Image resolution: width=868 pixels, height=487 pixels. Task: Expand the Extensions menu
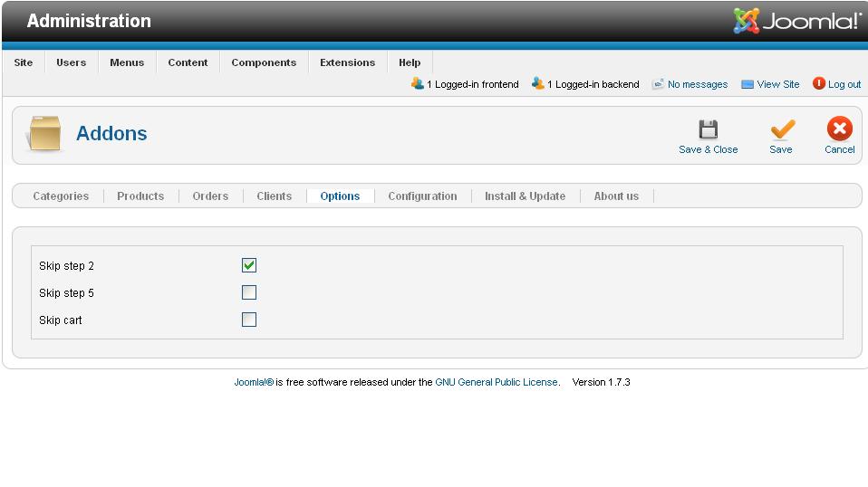347,62
